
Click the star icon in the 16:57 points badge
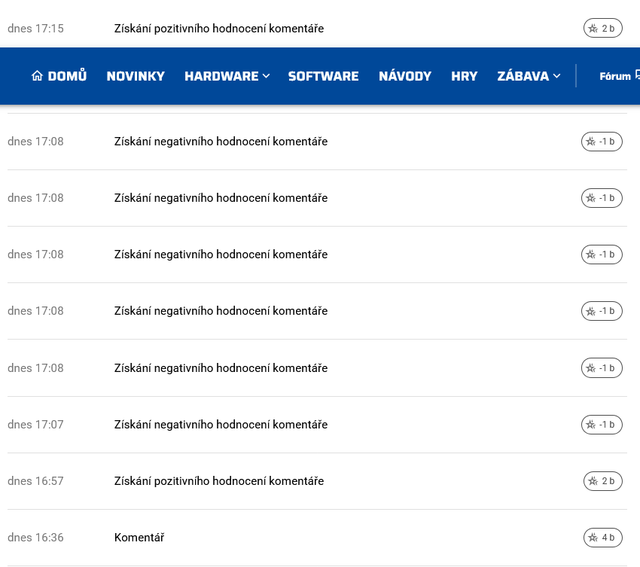click(593, 481)
